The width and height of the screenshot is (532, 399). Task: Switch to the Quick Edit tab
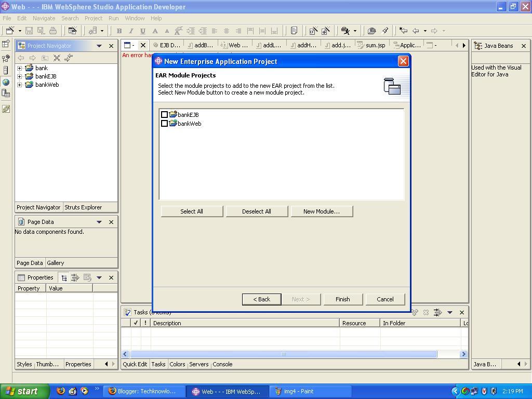[x=135, y=364]
